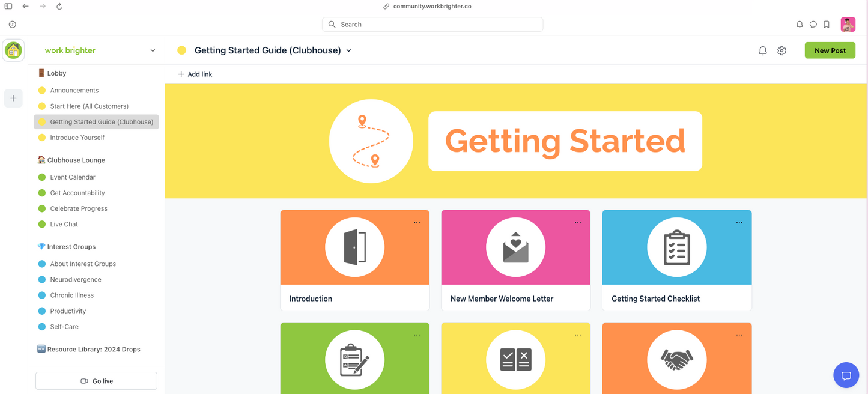Click the browser address bar URL
This screenshot has height=394, width=868.
click(x=432, y=6)
